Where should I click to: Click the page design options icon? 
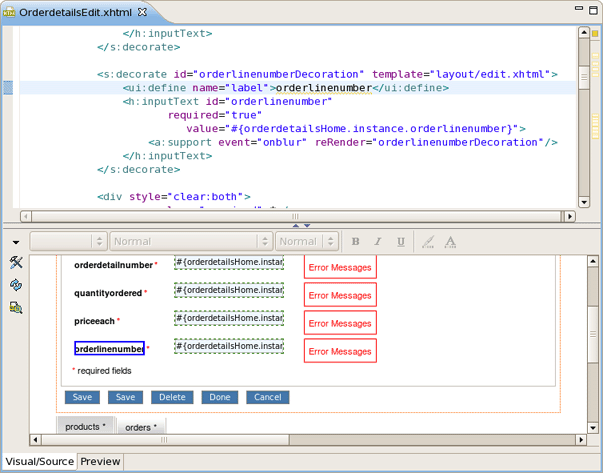(x=16, y=308)
